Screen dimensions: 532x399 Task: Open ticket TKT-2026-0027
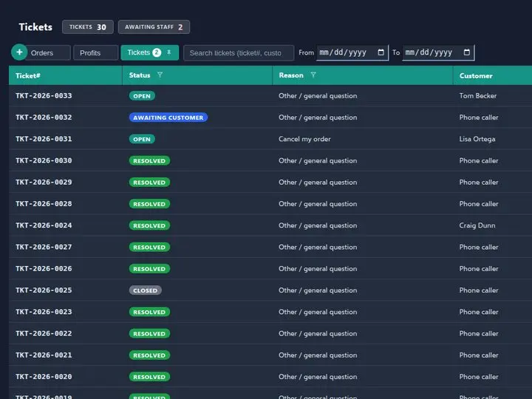pos(44,247)
